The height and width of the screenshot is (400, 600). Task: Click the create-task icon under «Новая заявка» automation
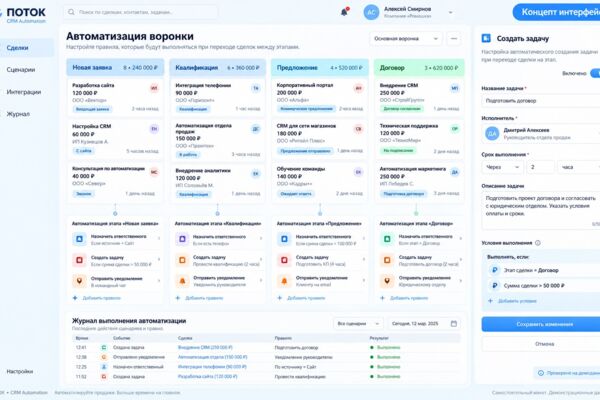point(79,260)
